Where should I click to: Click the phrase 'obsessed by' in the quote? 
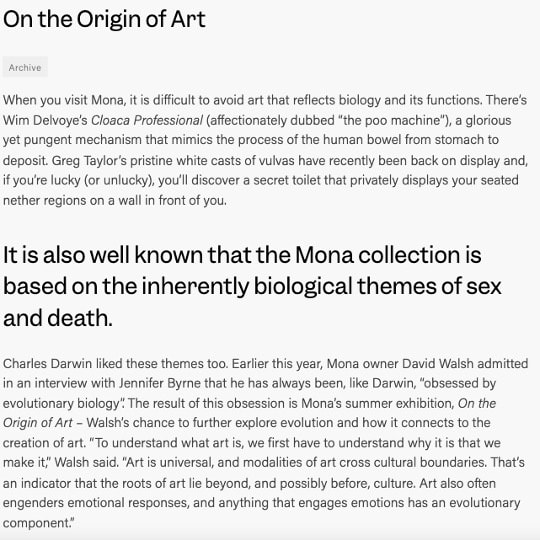460,383
